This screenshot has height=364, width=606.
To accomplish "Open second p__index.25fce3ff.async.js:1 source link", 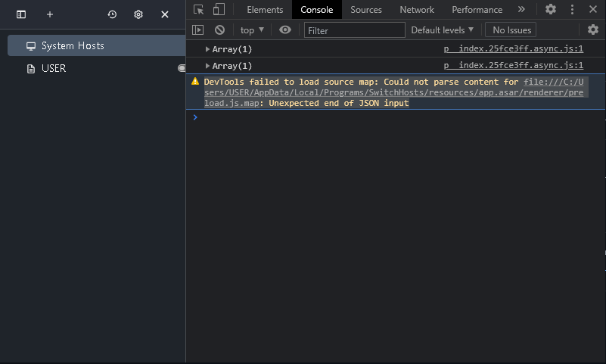I will (514, 65).
